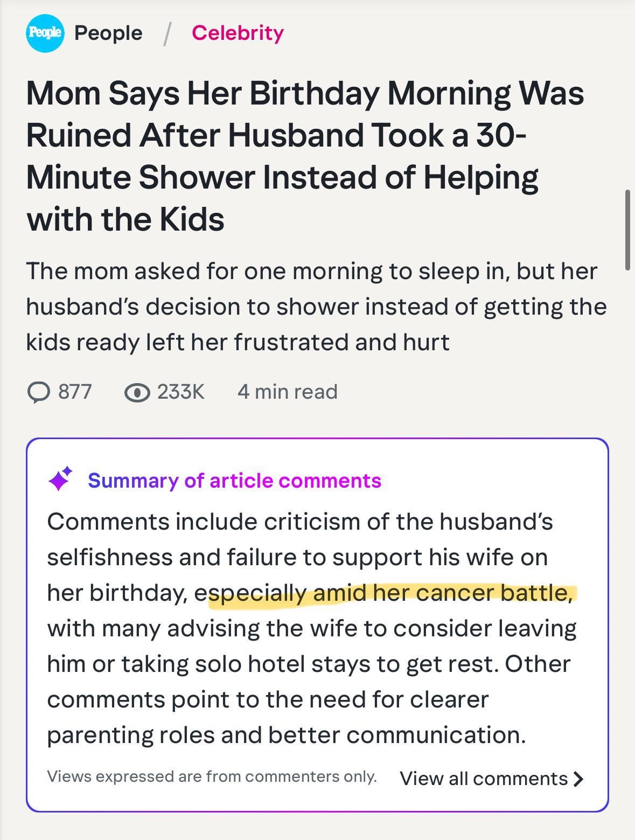Viewport: 635px width, 840px height.
Task: Click the eye views icon
Action: pos(137,393)
